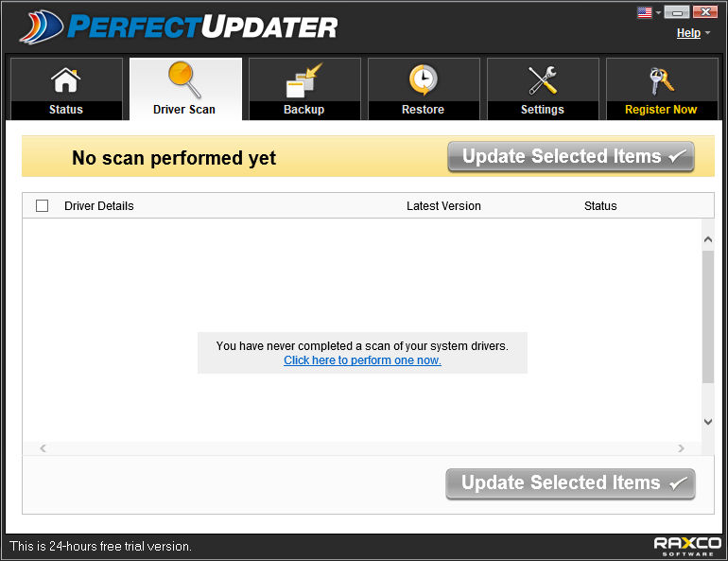Click the Status column header

click(600, 205)
